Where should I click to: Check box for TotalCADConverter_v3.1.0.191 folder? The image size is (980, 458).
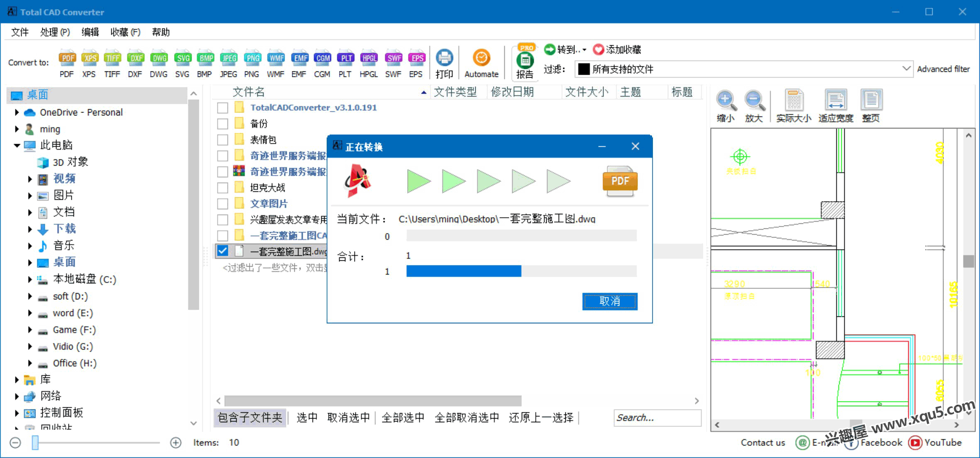(222, 108)
